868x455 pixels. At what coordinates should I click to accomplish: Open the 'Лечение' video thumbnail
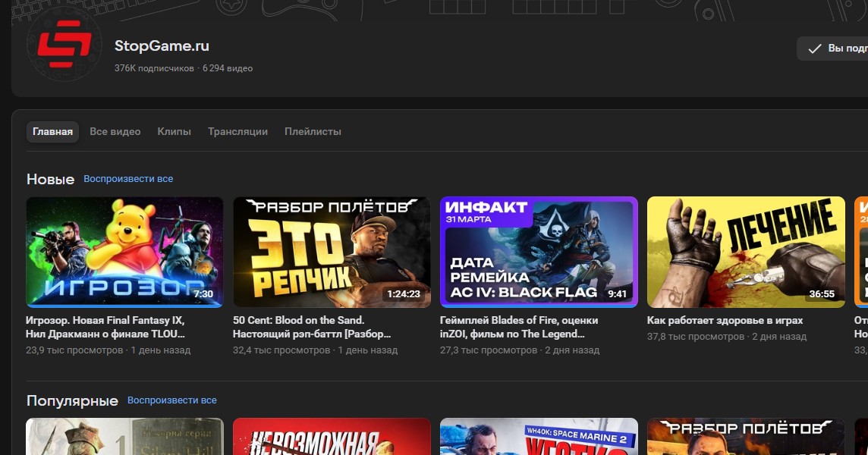(x=745, y=252)
